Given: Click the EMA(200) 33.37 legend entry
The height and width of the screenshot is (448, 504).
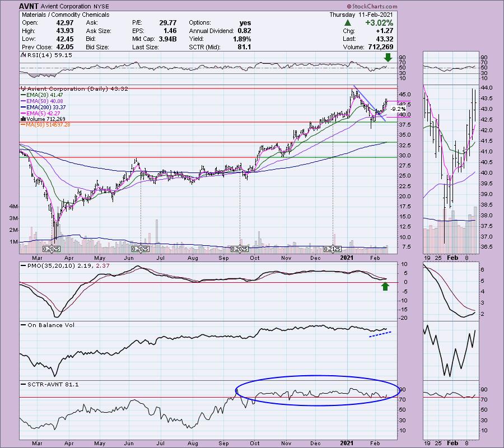Looking at the screenshot, I should [x=46, y=108].
